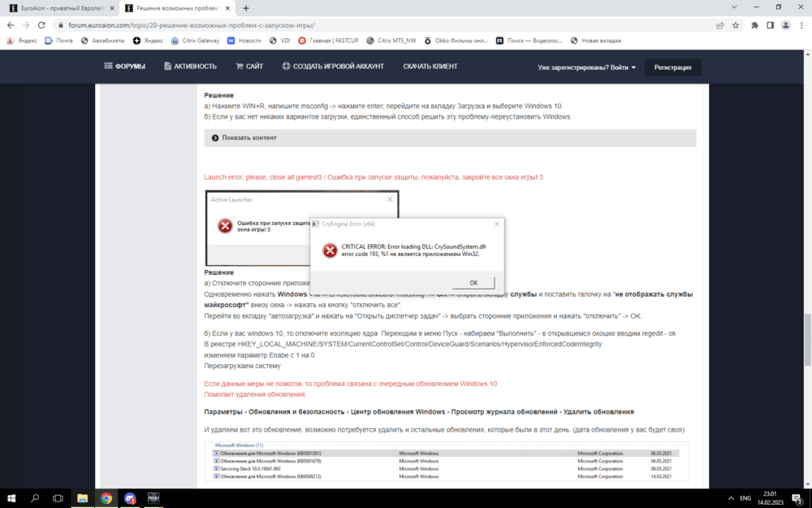Image resolution: width=812 pixels, height=508 pixels.
Task: Open a new browser tab
Action: point(246,8)
